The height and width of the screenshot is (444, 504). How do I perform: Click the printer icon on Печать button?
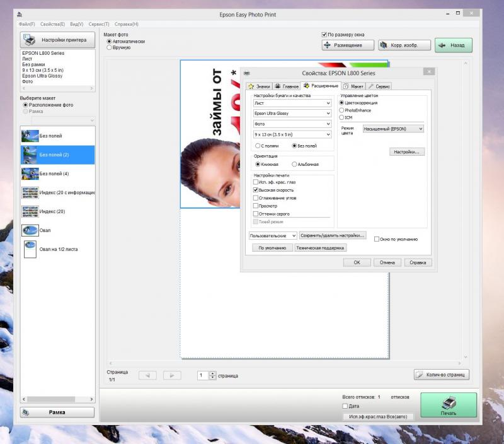tap(449, 402)
